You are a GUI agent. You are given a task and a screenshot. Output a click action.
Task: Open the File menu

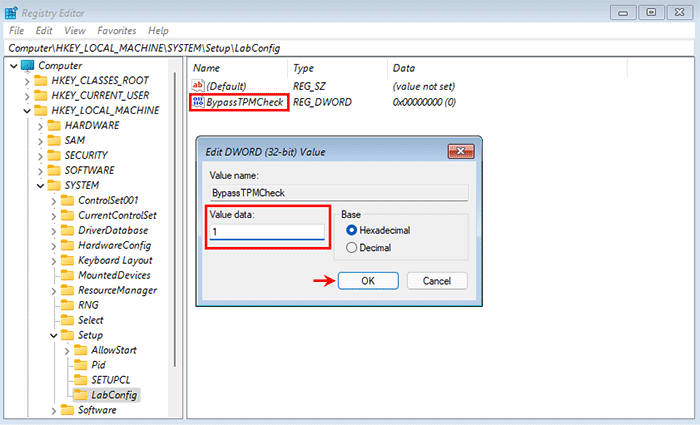[17, 31]
